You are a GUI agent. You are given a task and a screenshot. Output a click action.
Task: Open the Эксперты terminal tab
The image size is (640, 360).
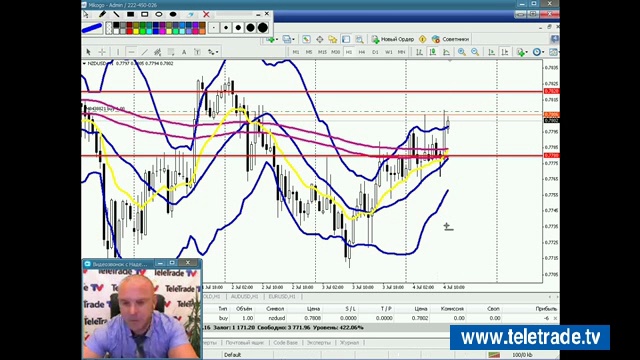click(x=318, y=343)
